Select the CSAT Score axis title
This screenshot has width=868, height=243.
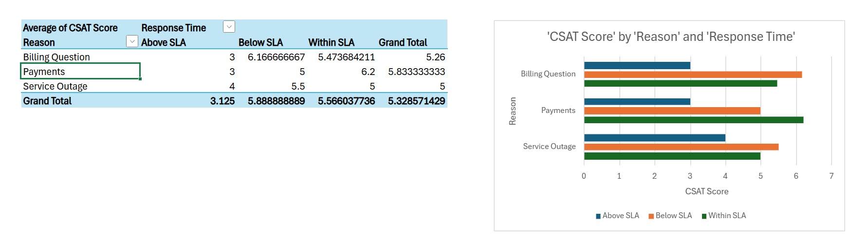pos(706,191)
